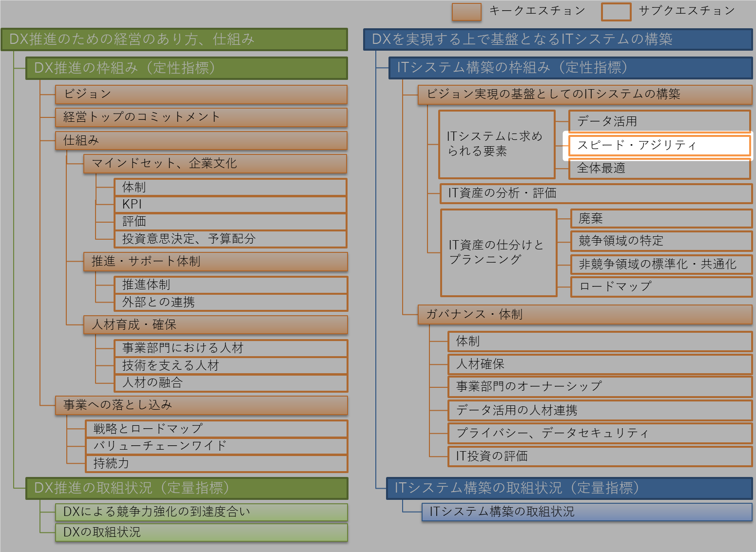This screenshot has width=756, height=552.
Task: Open the DX推進のための経営のあり方、仕組み header
Action: 174,39
